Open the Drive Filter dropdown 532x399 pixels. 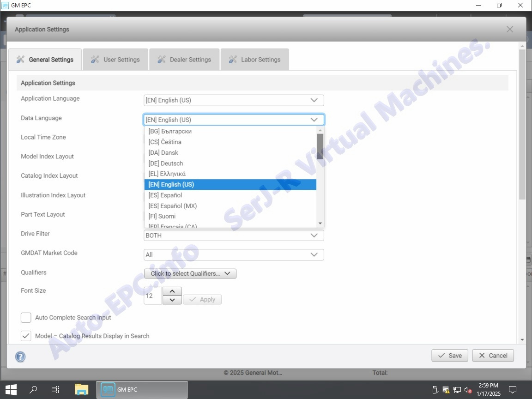coord(234,236)
